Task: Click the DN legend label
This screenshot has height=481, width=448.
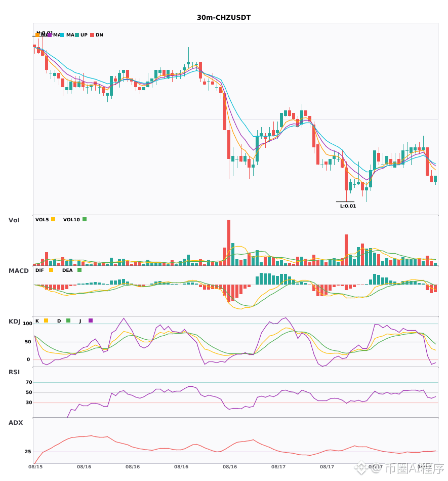Action: (x=99, y=35)
